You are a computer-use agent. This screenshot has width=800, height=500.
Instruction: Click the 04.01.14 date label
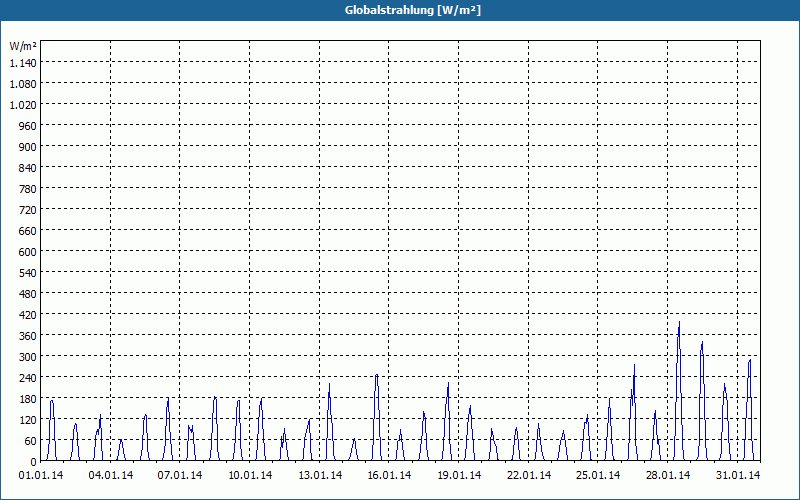point(111,475)
